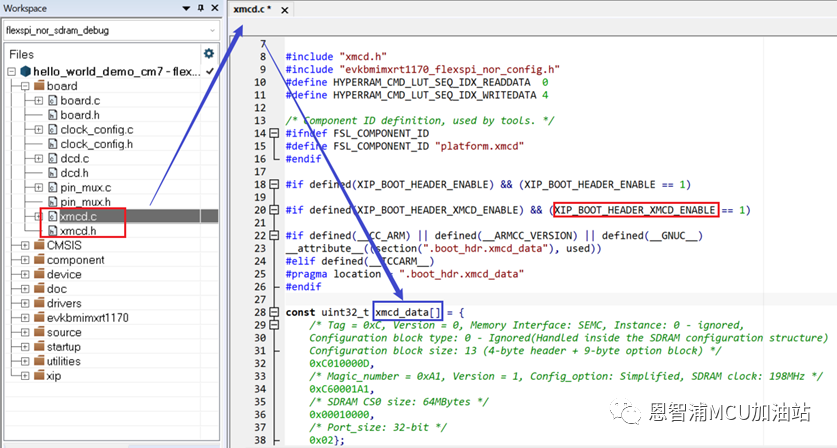Expand the dcd.c file node

click(38, 159)
